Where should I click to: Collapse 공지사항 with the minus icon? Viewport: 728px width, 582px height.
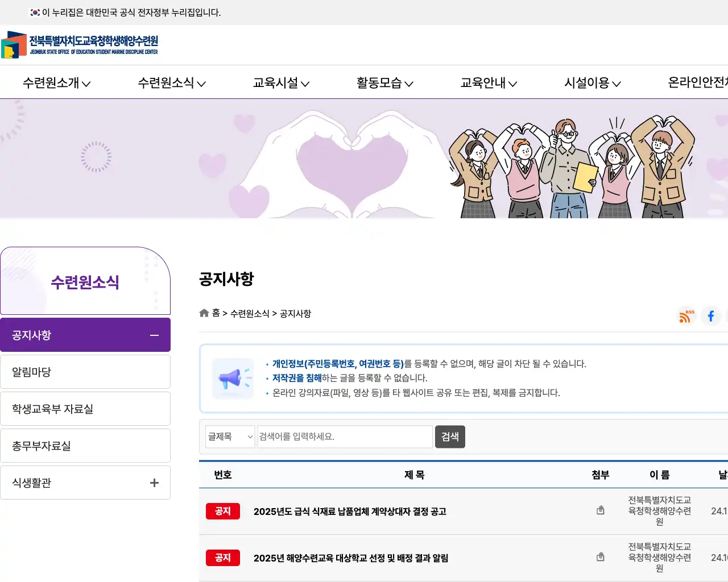(x=154, y=335)
